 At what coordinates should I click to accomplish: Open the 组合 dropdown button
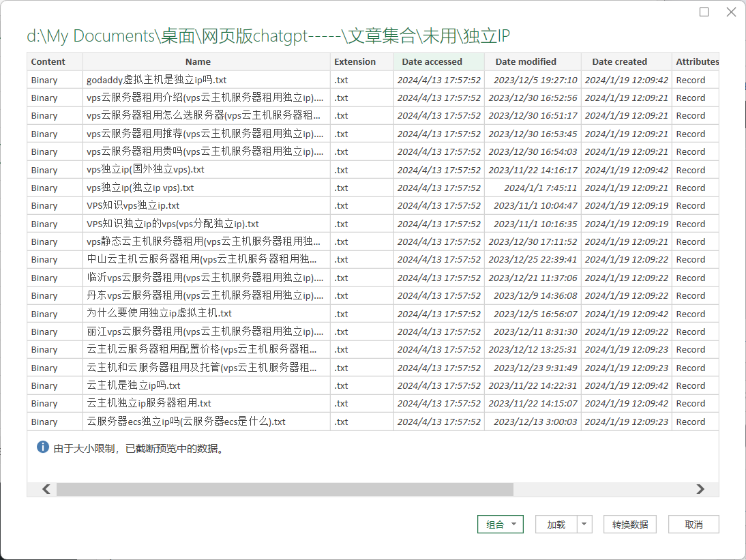pos(501,525)
